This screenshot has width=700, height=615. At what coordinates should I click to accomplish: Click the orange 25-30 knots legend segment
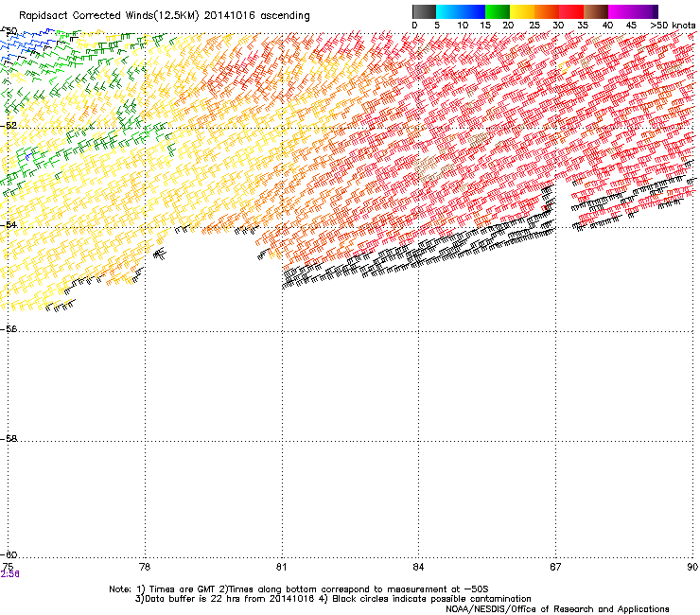pos(547,11)
